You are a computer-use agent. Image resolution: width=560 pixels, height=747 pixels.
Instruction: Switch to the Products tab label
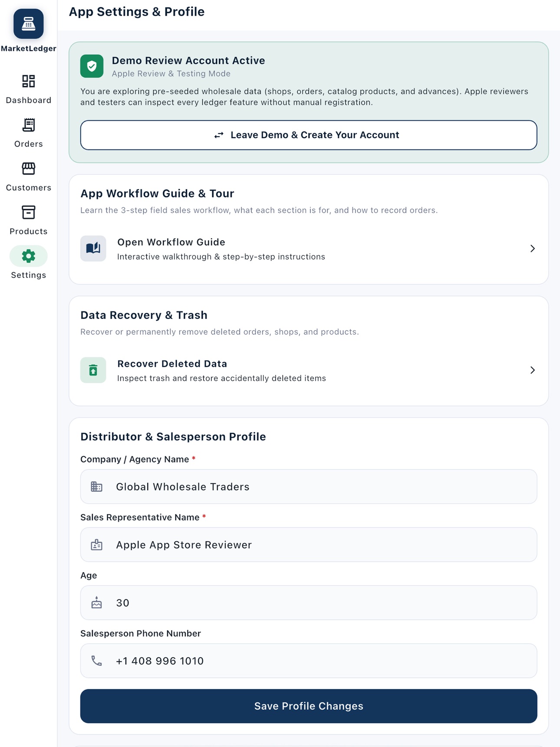point(29,231)
